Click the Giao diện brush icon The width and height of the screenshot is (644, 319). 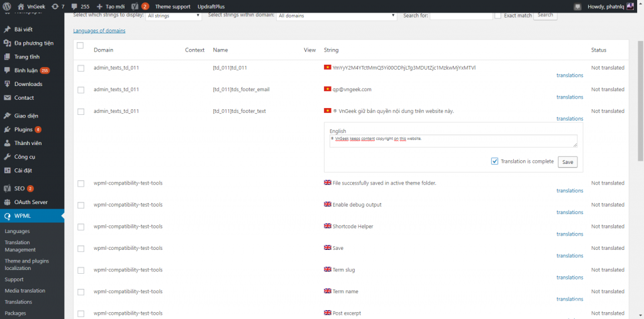pyautogui.click(x=7, y=116)
